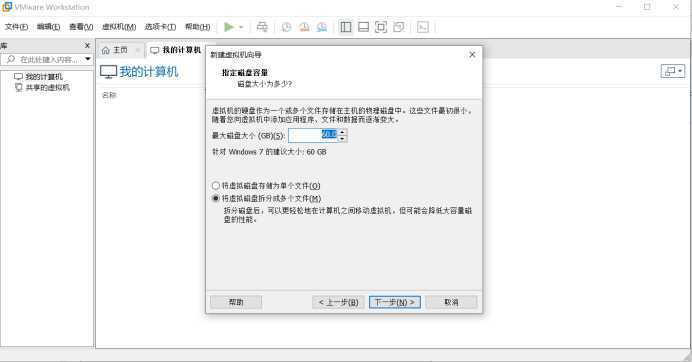The image size is (692, 362).
Task: Click the 取消 cancel button
Action: (x=451, y=302)
